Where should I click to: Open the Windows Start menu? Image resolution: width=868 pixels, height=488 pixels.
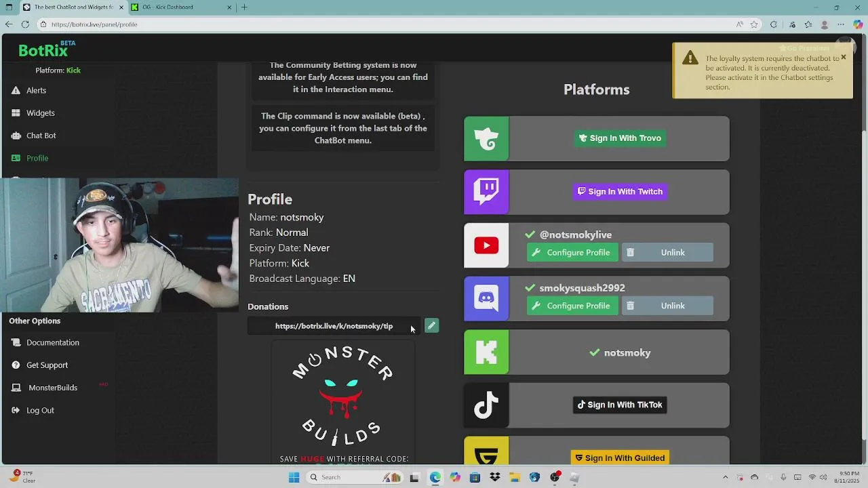coord(294,477)
